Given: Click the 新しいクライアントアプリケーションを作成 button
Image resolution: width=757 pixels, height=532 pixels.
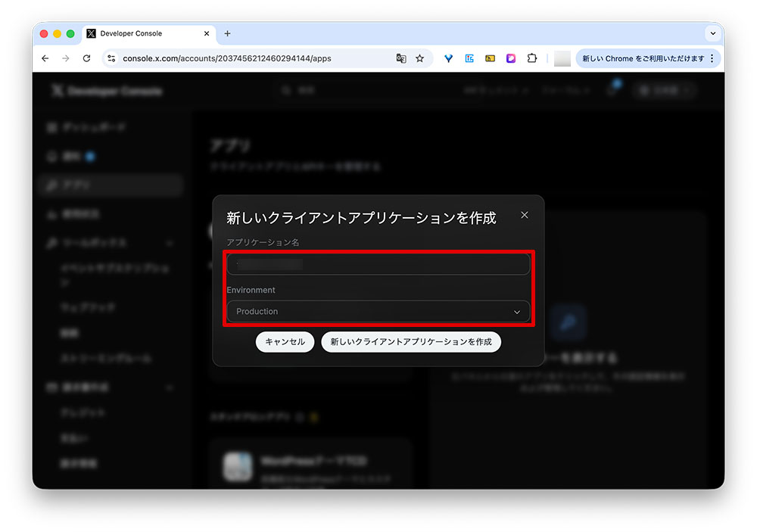Looking at the screenshot, I should 412,341.
